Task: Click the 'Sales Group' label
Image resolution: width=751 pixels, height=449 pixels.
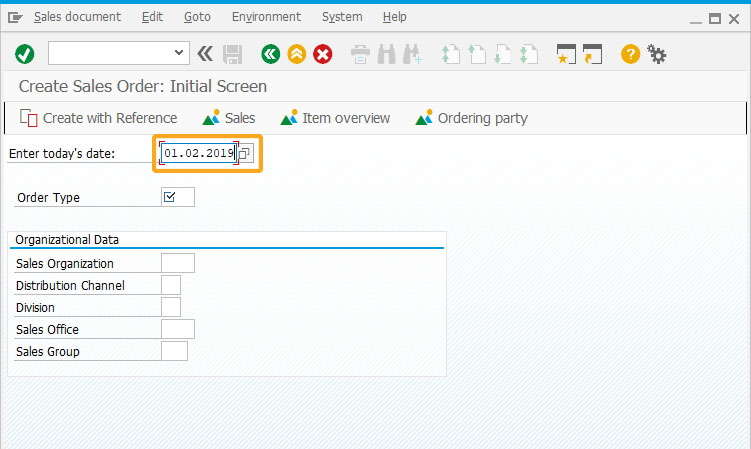Action: click(x=48, y=352)
